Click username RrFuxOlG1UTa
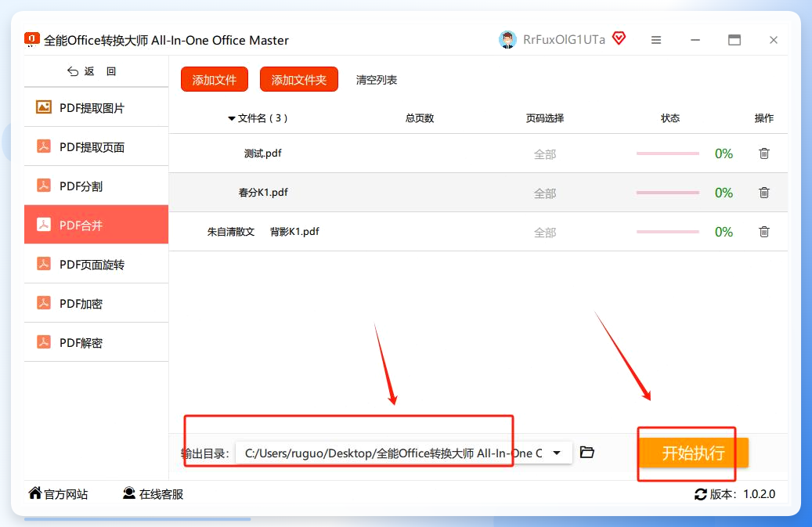This screenshot has height=527, width=812. [x=564, y=40]
